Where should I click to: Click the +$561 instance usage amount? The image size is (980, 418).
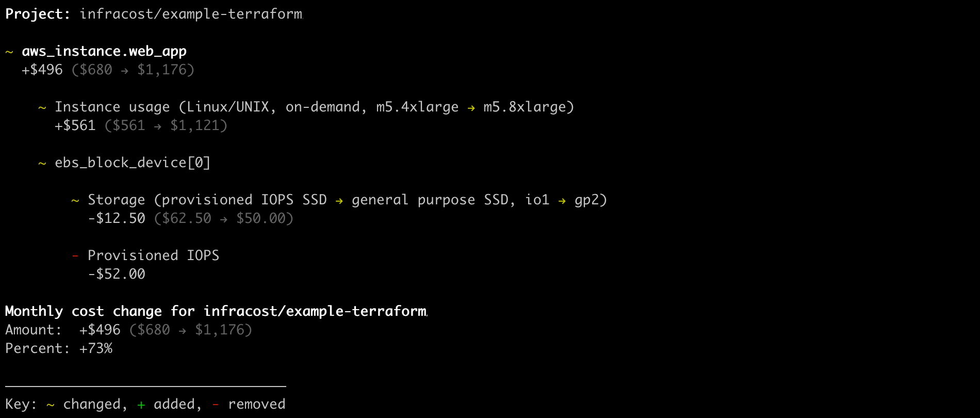click(x=75, y=126)
